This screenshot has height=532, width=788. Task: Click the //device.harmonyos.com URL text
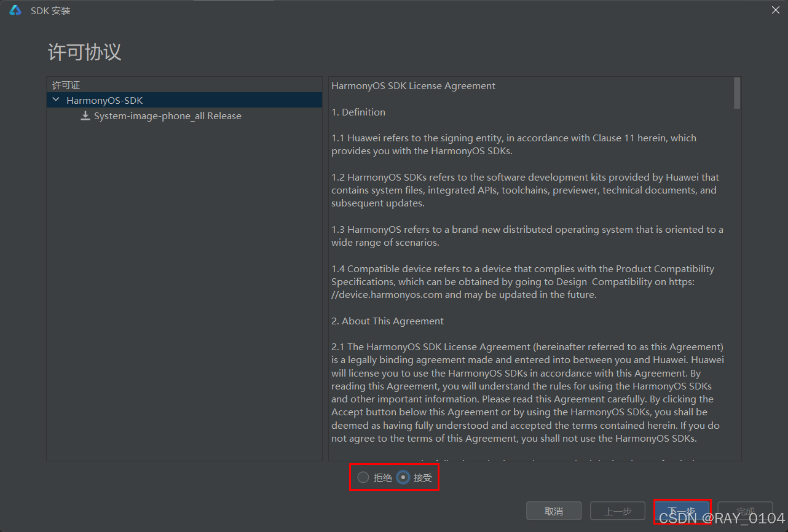point(387,295)
